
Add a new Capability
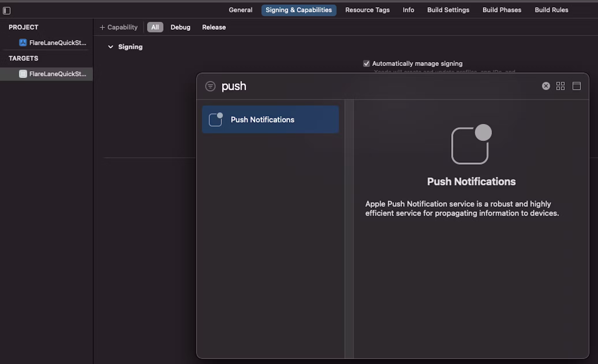click(118, 27)
